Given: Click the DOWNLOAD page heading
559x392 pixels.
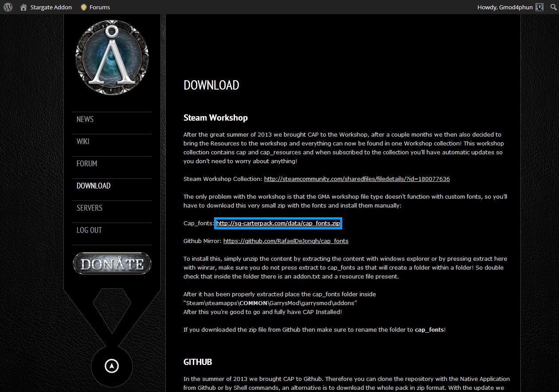Looking at the screenshot, I should click(x=211, y=85).
